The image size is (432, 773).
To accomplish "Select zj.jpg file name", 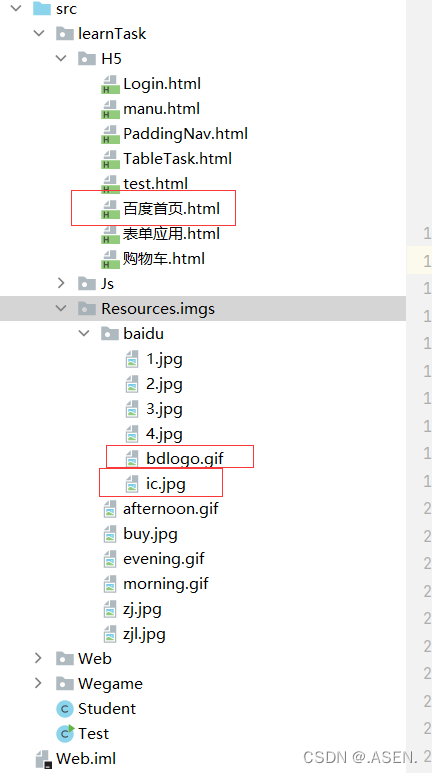I will tap(142, 610).
